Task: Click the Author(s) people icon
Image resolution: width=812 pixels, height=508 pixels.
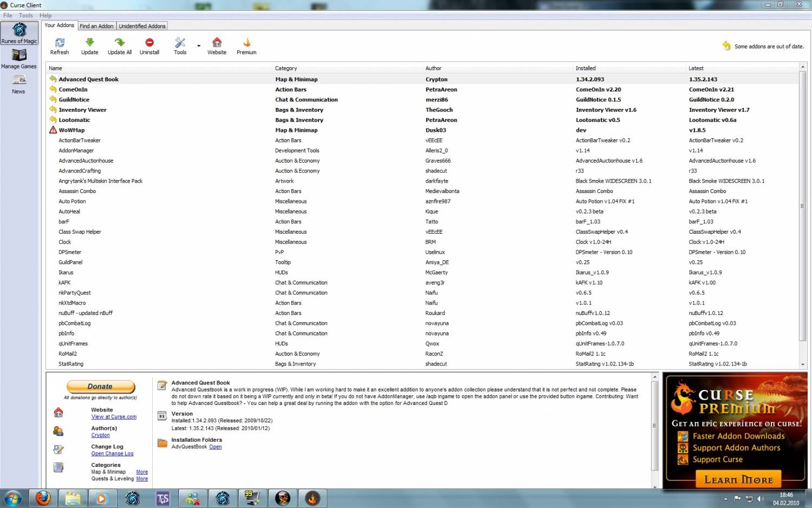Action: click(59, 431)
